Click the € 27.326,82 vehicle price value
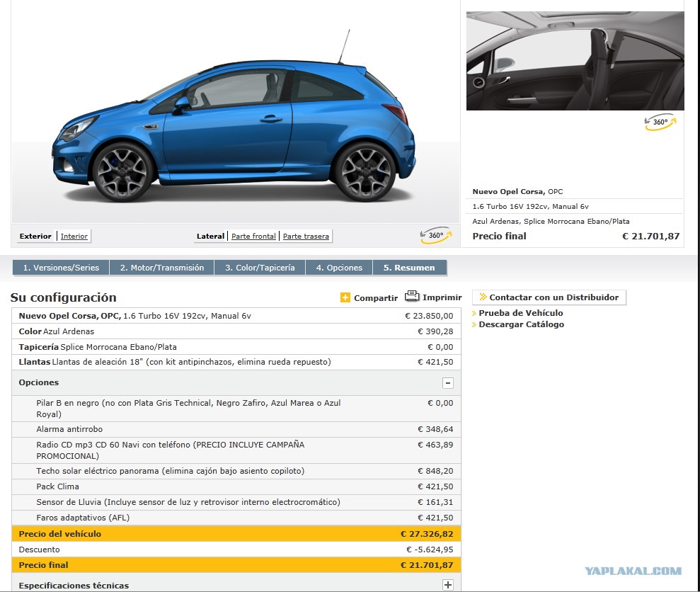The image size is (700, 592). [427, 534]
